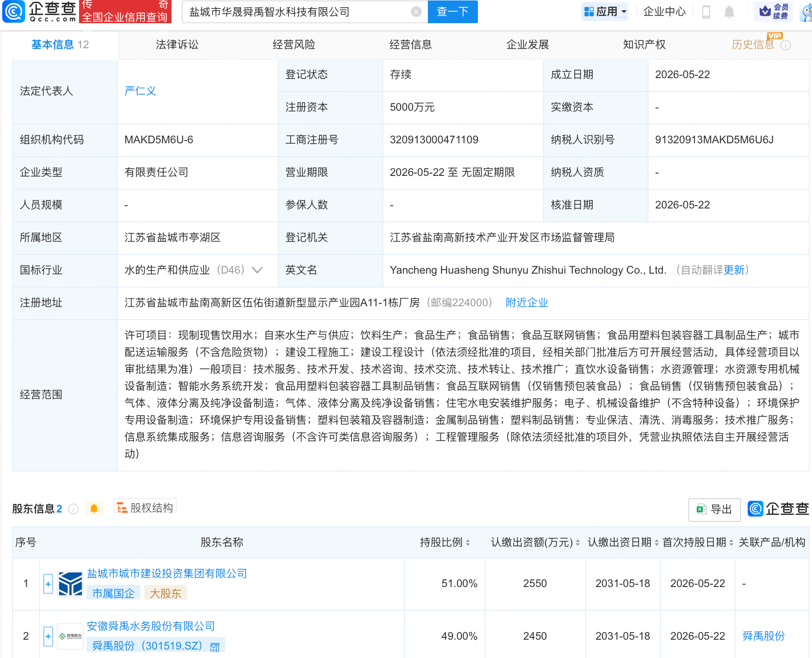Open the 经营信息 tab

tap(410, 45)
